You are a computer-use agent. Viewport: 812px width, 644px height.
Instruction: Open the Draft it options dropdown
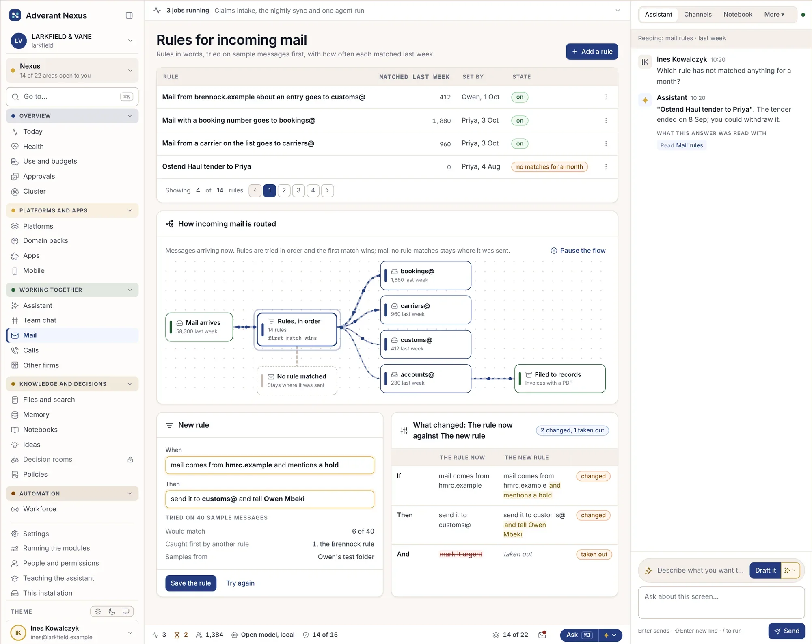pos(790,571)
